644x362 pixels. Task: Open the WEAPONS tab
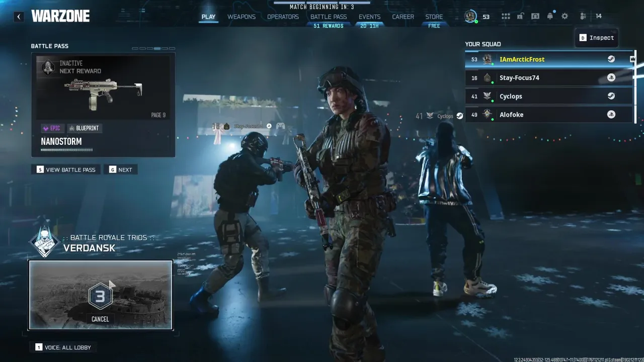[242, 17]
